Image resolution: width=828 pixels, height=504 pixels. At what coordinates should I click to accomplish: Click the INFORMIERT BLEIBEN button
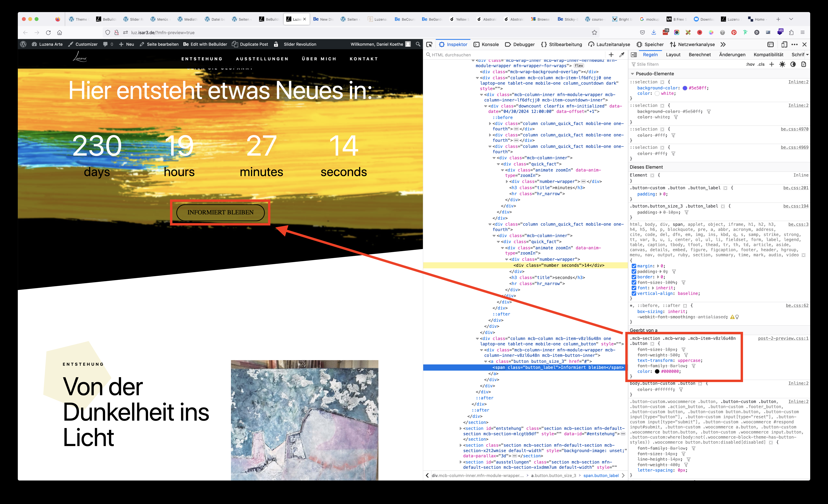pyautogui.click(x=221, y=213)
